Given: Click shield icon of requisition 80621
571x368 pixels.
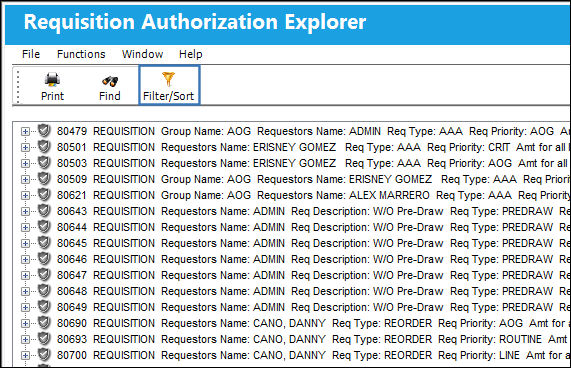Looking at the screenshot, I should [44, 194].
